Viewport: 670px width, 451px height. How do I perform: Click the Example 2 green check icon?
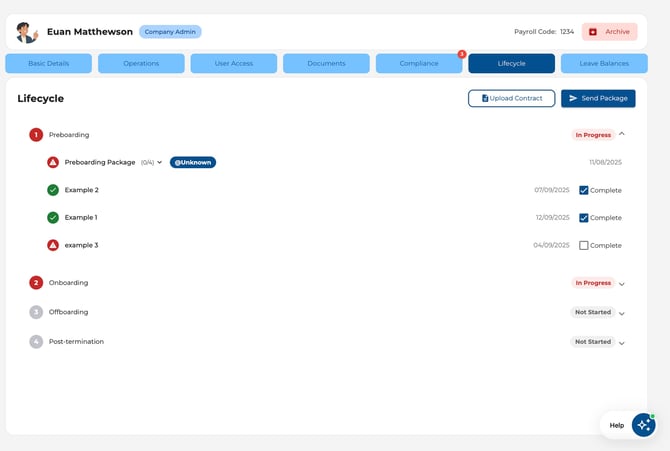click(53, 190)
